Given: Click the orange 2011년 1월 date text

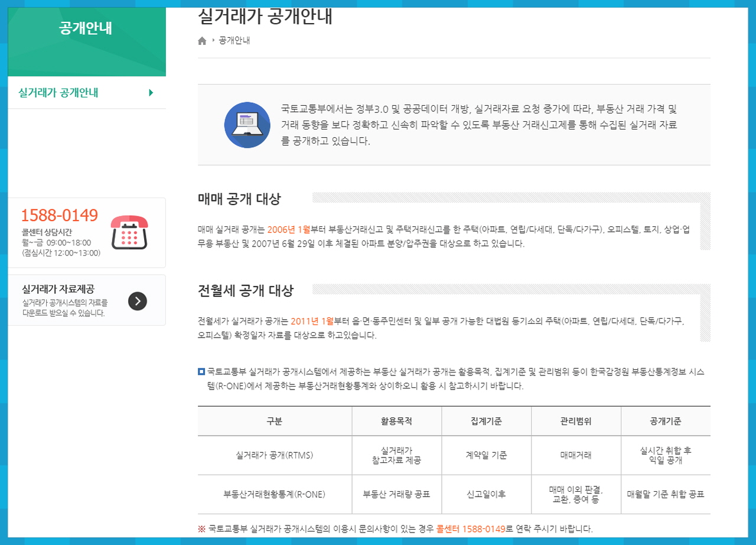Looking at the screenshot, I should tap(312, 322).
